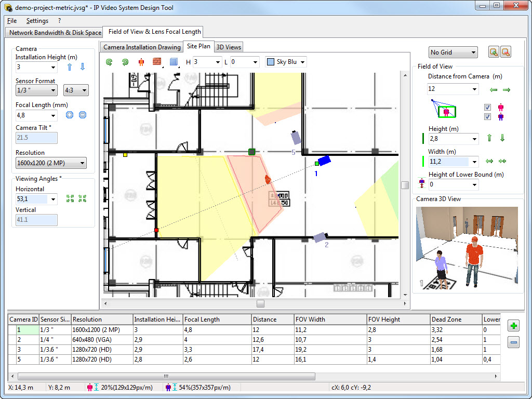Click the add person figure icon
532x399 pixels.
pos(141,62)
